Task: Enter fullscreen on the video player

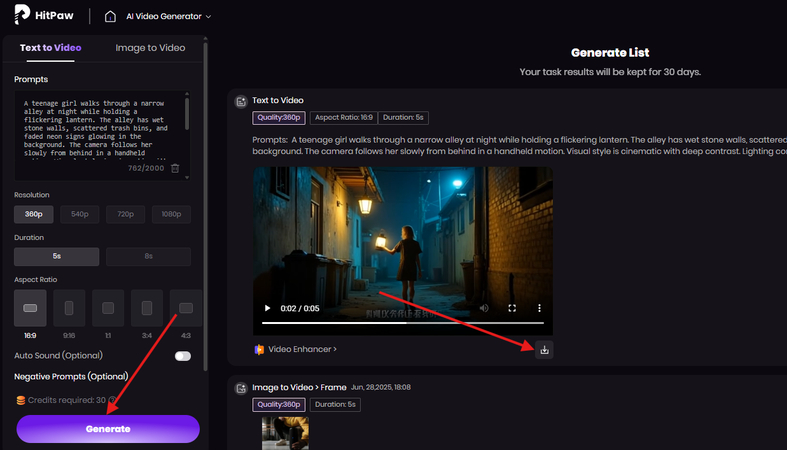Action: click(x=512, y=308)
